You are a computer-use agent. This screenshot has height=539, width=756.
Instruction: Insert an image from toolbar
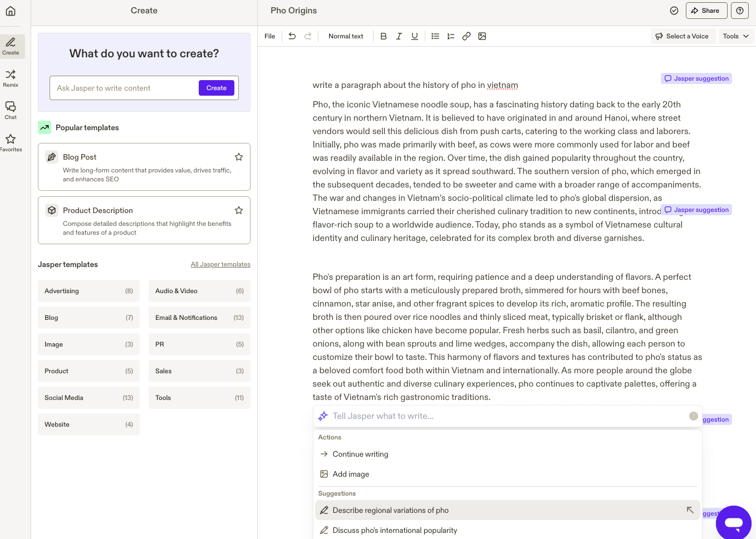coord(482,36)
